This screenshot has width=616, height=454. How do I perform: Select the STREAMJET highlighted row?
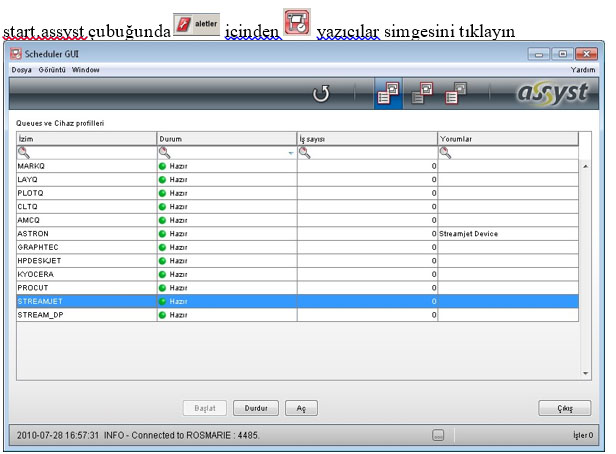coord(297,301)
